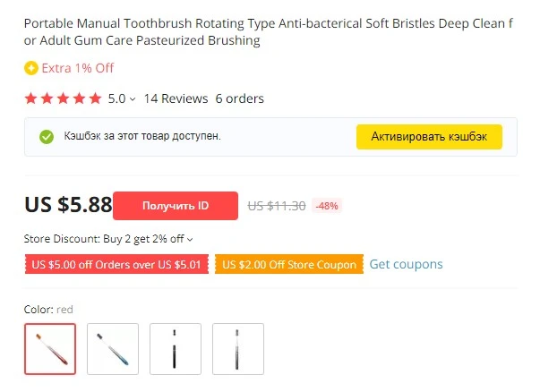
Task: Expand the Store Discount details arrow
Action: [190, 240]
